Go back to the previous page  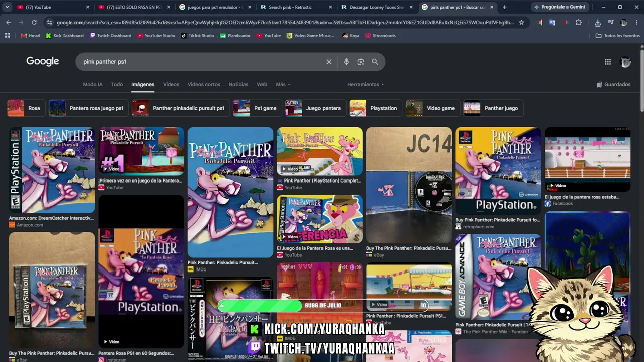[9, 22]
